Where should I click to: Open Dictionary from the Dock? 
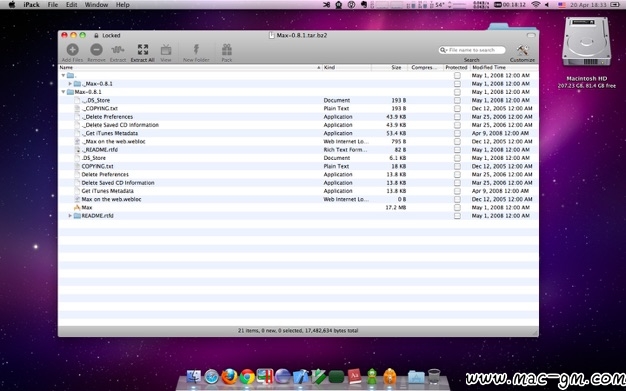click(355, 376)
